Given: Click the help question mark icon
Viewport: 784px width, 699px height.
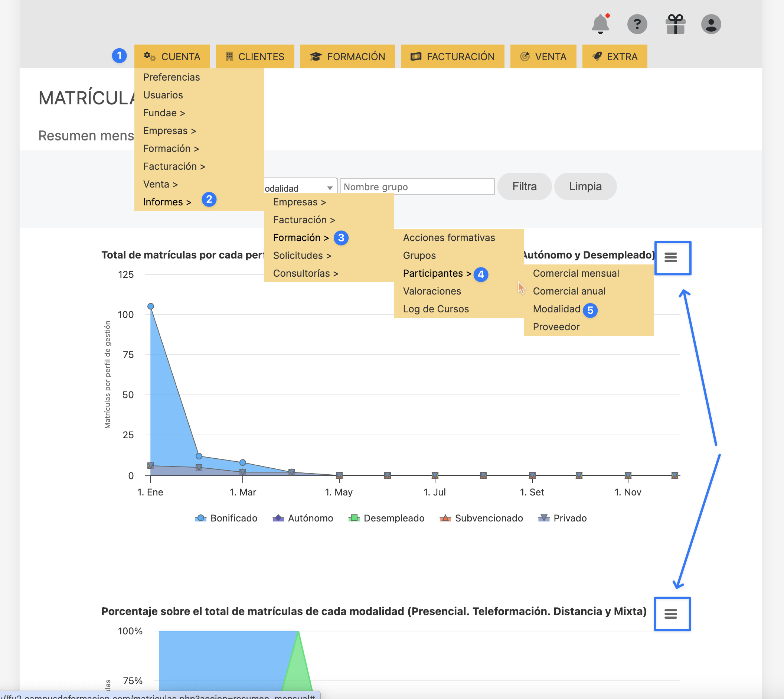Looking at the screenshot, I should pos(637,24).
